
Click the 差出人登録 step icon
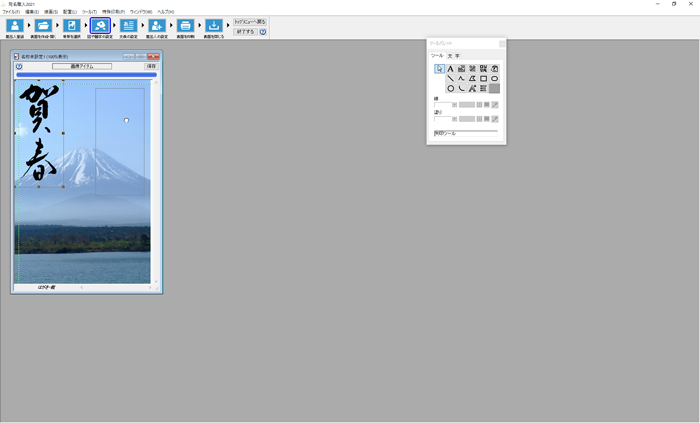point(15,27)
